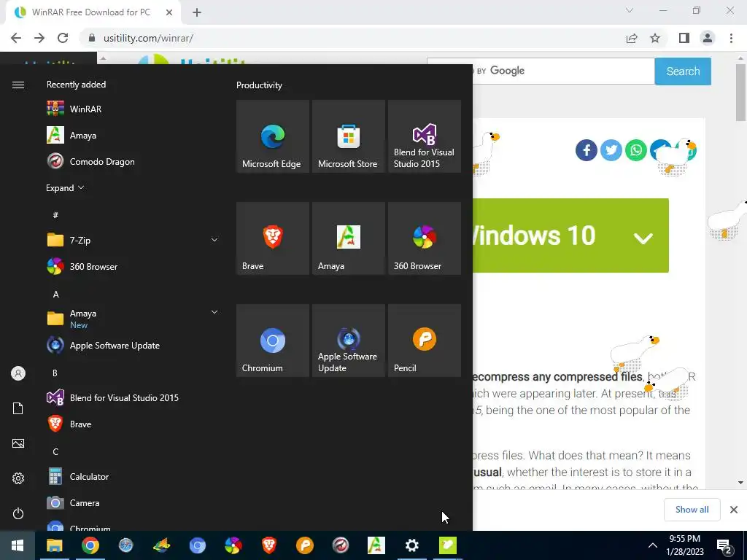This screenshot has width=747, height=560.
Task: Open user account icon in Start sidebar
Action: pyautogui.click(x=18, y=373)
